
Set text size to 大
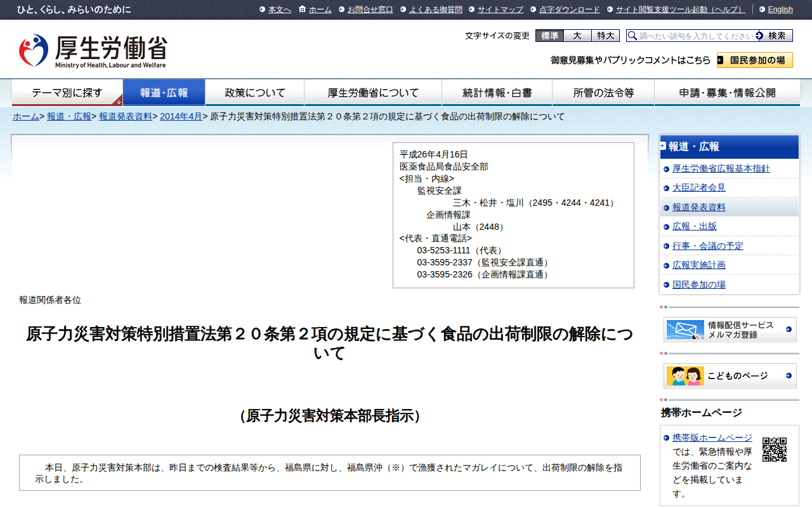click(x=577, y=36)
